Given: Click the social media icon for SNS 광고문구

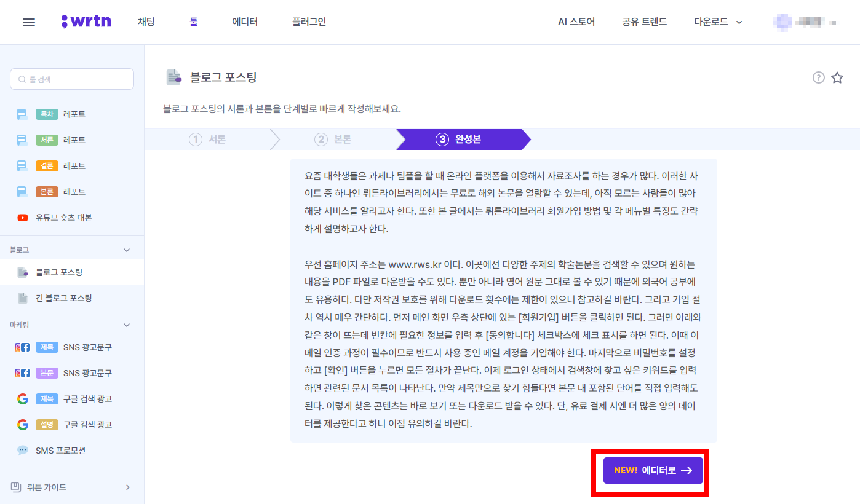Looking at the screenshot, I should (22, 347).
